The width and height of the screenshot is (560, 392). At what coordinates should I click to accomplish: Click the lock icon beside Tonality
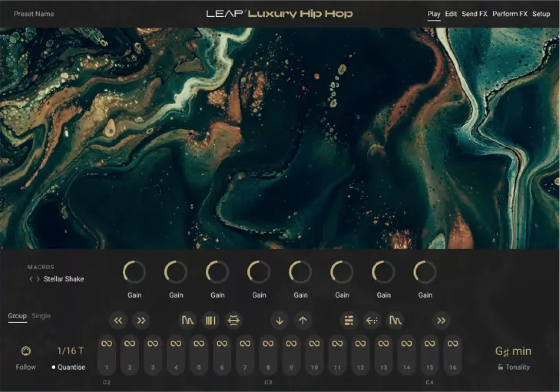point(500,367)
